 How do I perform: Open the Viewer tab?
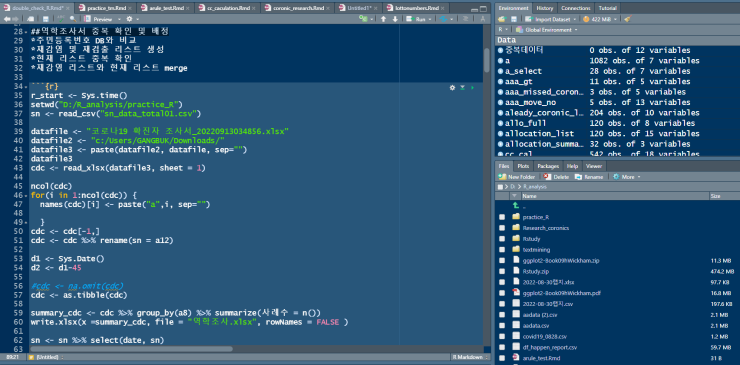(x=594, y=166)
